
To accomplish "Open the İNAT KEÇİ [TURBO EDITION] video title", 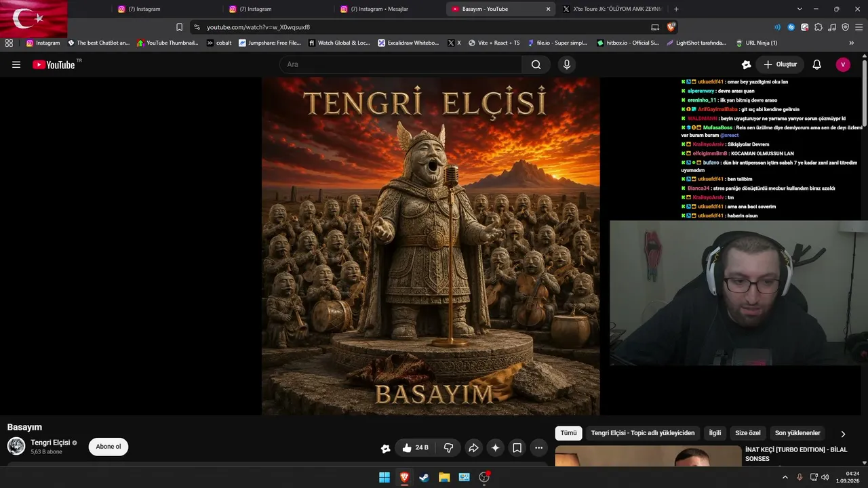I will 796,454.
